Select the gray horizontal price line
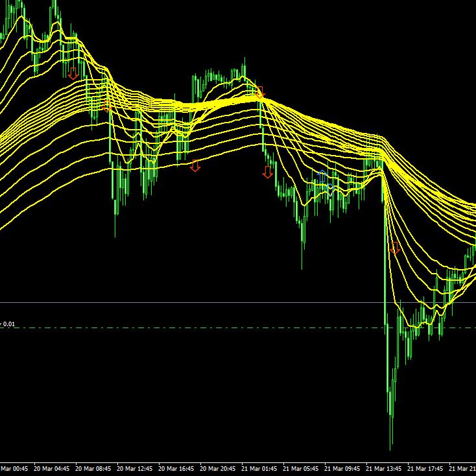This screenshot has height=476, width=476. point(195,302)
